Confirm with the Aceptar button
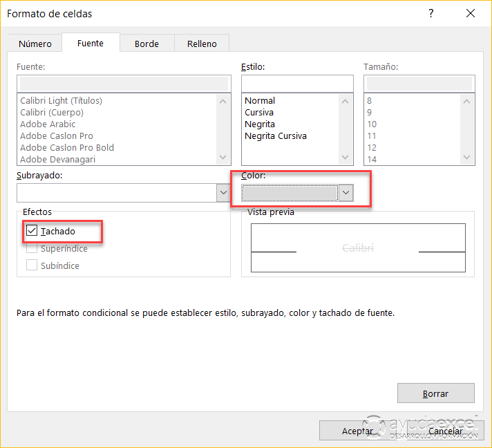Screen dimensions: 492x448 pyautogui.click(x=357, y=431)
